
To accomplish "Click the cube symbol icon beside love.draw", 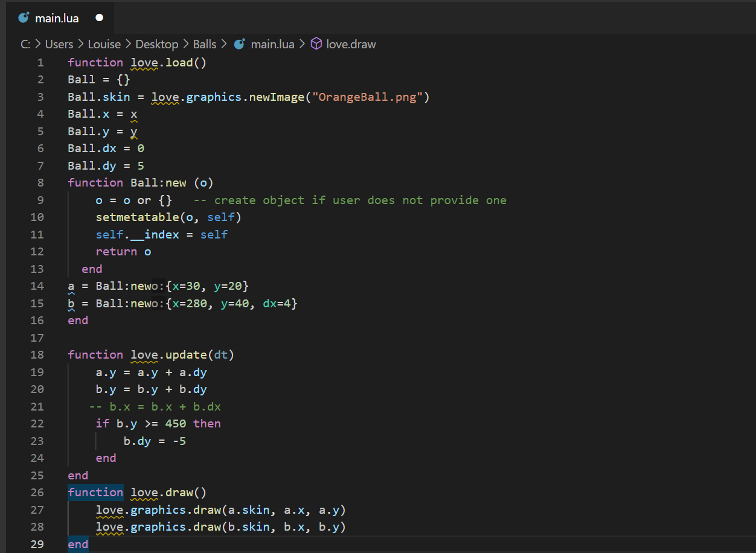I will pos(316,44).
